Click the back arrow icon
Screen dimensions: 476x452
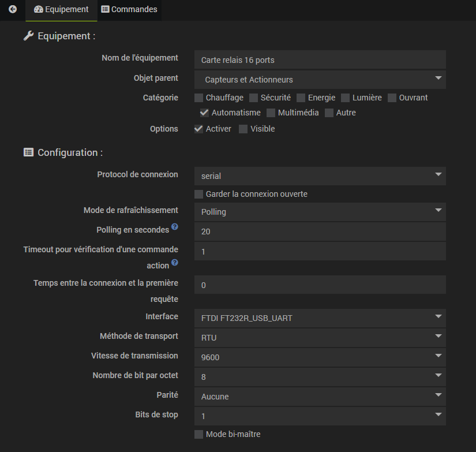13,9
